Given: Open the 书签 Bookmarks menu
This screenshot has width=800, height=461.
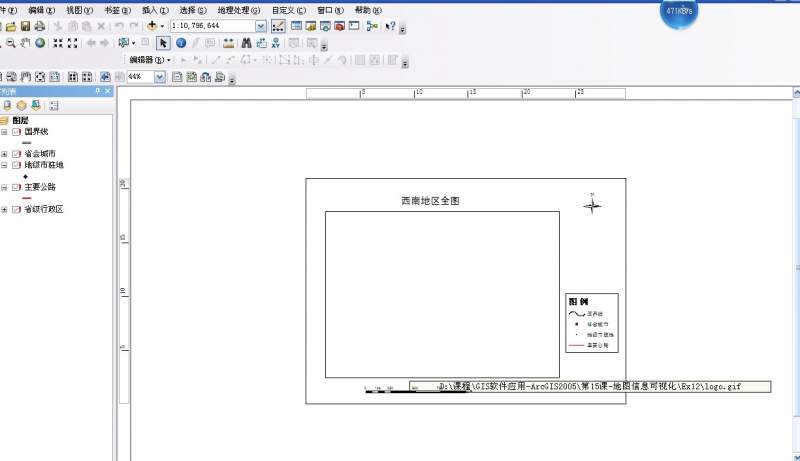Looking at the screenshot, I should [x=117, y=10].
